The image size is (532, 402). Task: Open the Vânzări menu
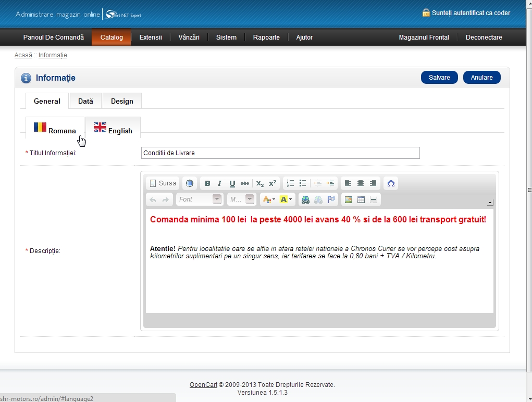point(189,37)
